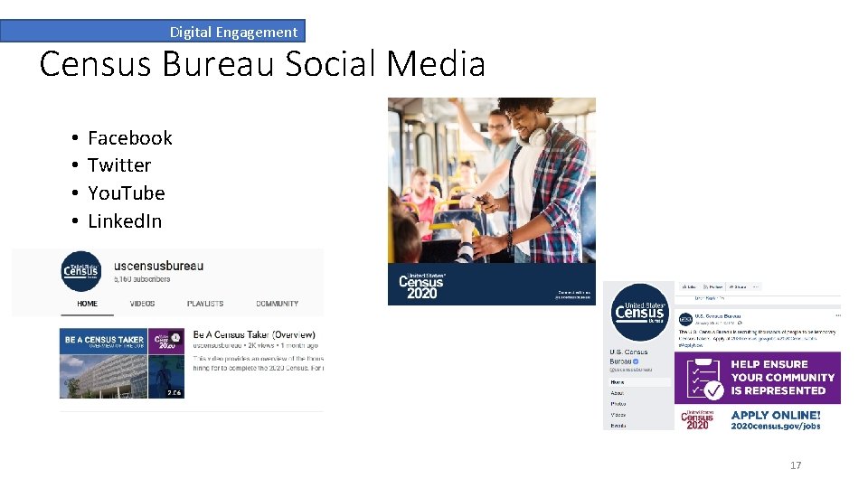Image resolution: width=868 pixels, height=488 pixels.
Task: Click the slide number 17
Action: click(x=796, y=465)
